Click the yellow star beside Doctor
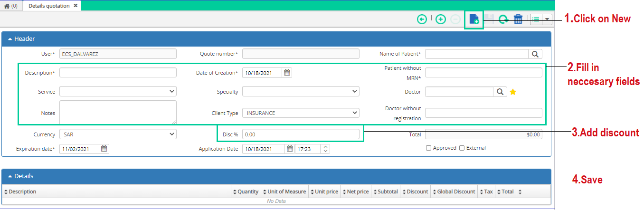 (x=513, y=92)
